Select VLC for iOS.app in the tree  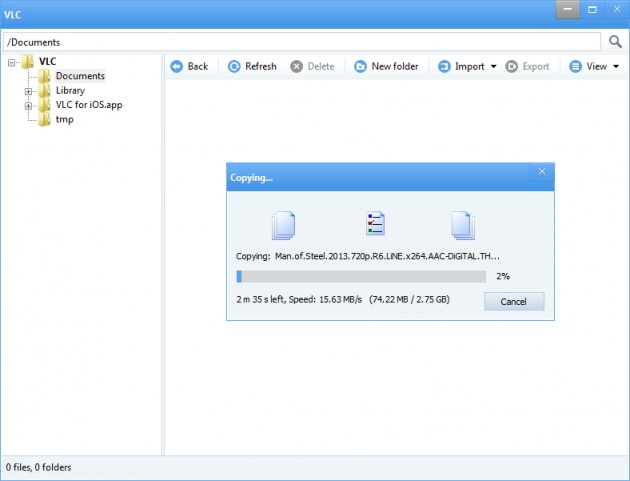(89, 105)
